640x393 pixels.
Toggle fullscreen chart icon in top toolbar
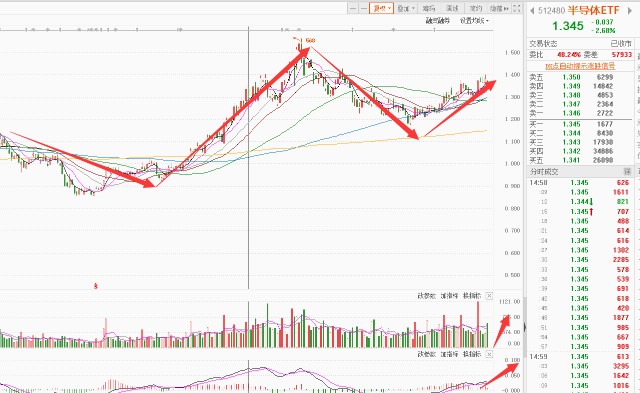point(517,8)
